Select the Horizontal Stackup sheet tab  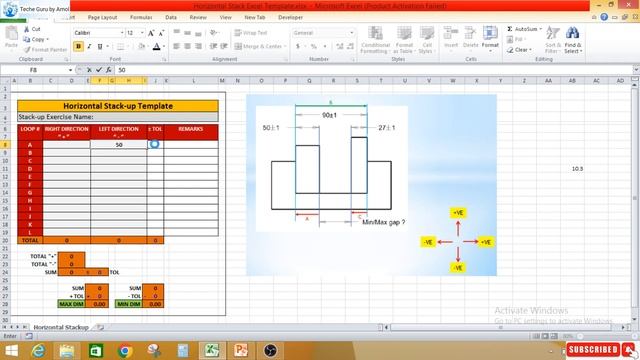pos(61,327)
